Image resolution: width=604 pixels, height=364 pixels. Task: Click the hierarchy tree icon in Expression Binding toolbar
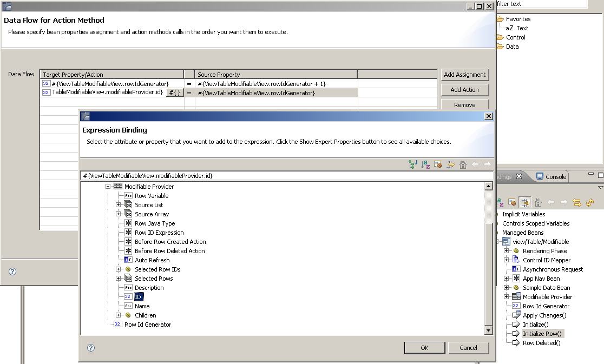coord(412,164)
